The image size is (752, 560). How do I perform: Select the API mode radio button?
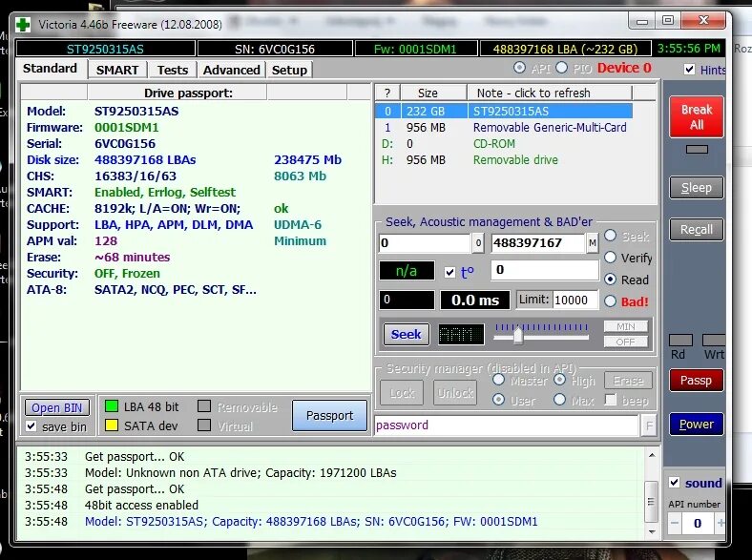click(x=519, y=68)
